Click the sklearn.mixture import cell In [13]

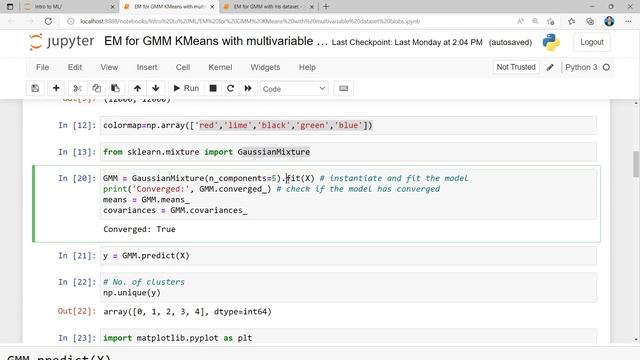pos(348,152)
